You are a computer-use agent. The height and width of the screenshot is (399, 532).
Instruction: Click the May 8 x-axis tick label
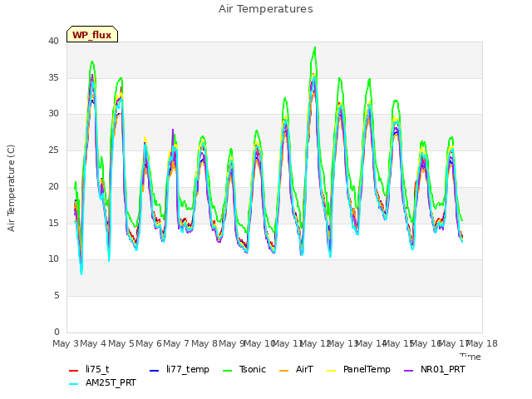tap(204, 343)
